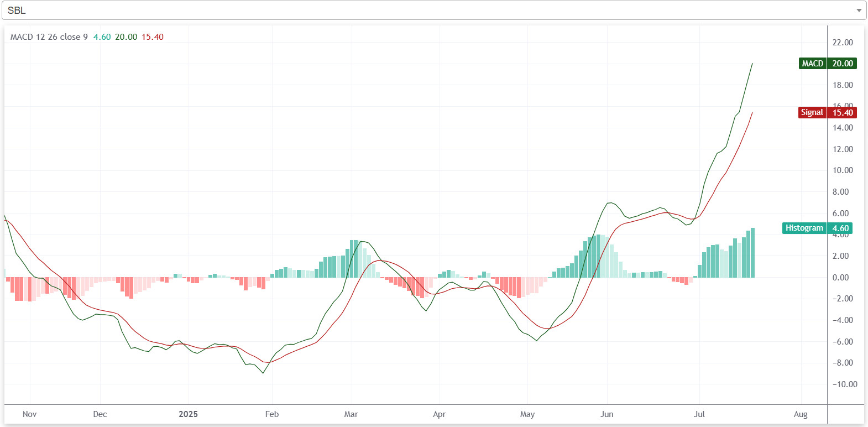This screenshot has width=868, height=427.
Task: Click the signal value 15.40 in the legend
Action: (x=153, y=37)
